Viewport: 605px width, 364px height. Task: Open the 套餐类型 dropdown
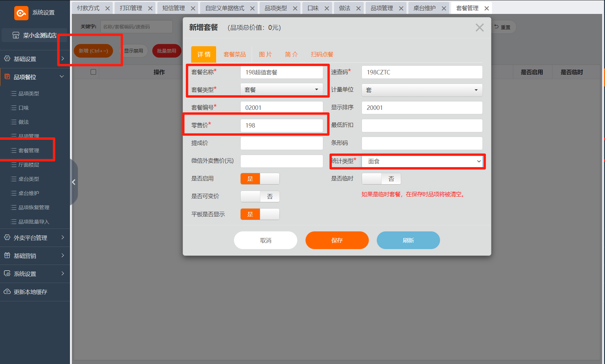pyautogui.click(x=281, y=90)
